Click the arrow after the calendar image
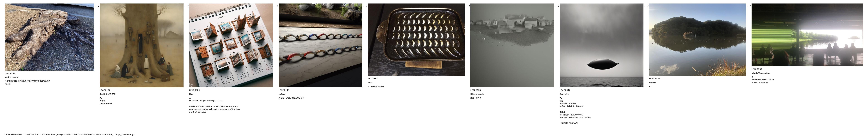The image size is (868, 138). [276, 6]
